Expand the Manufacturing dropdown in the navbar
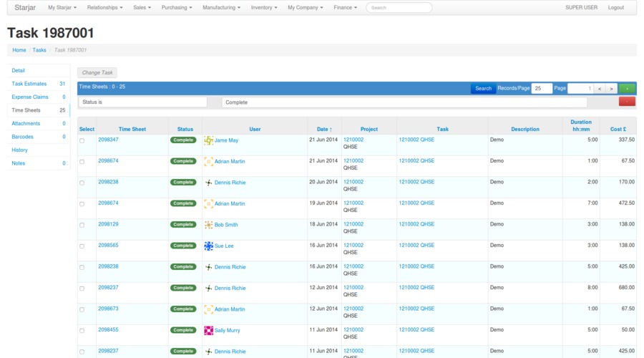644x358 pixels. 221,8
